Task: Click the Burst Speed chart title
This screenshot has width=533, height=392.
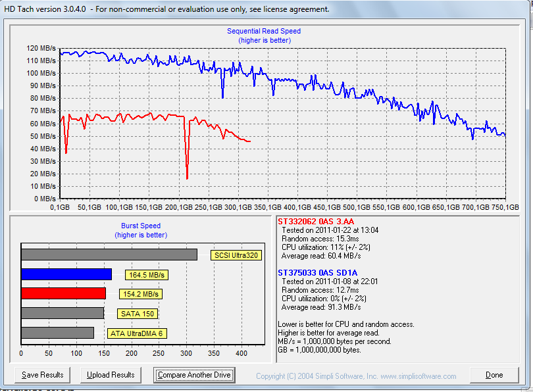Action: point(141,226)
